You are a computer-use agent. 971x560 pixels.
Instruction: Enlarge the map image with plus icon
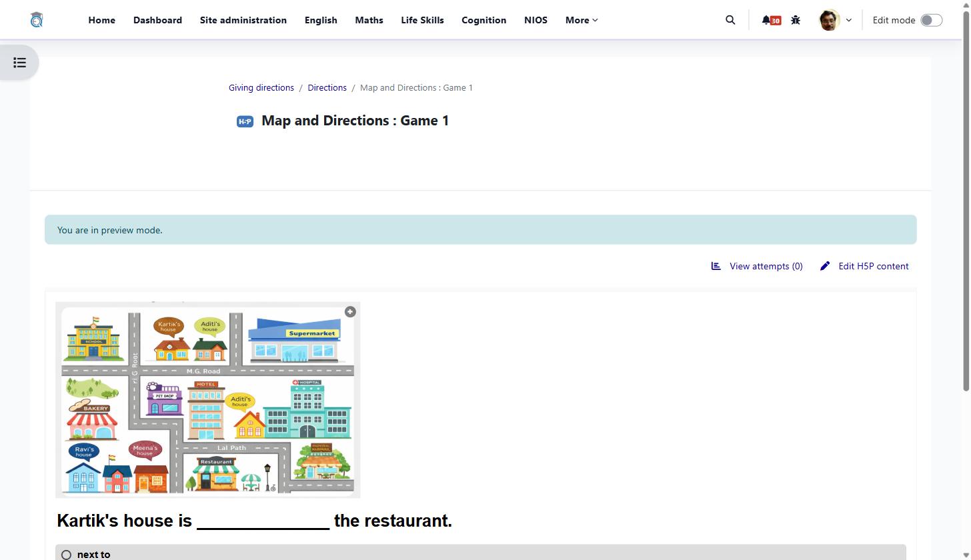(350, 312)
